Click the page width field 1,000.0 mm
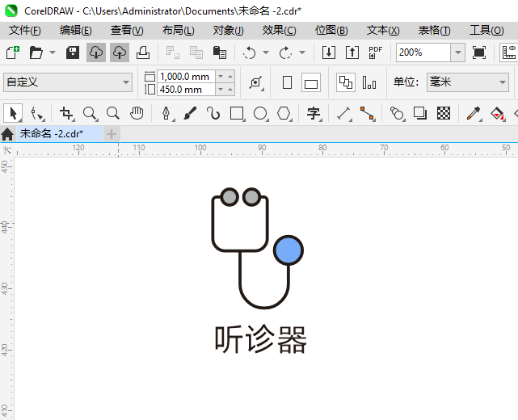Screen dimensions: 518x420 tap(186, 77)
